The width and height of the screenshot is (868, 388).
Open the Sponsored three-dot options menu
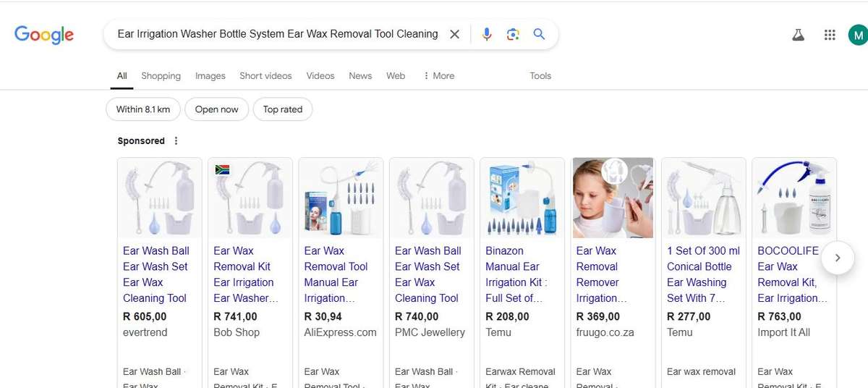[176, 141]
